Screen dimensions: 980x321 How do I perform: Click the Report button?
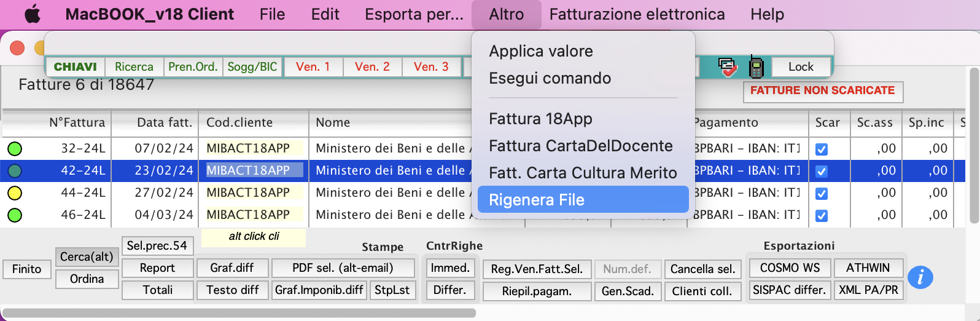point(157,267)
